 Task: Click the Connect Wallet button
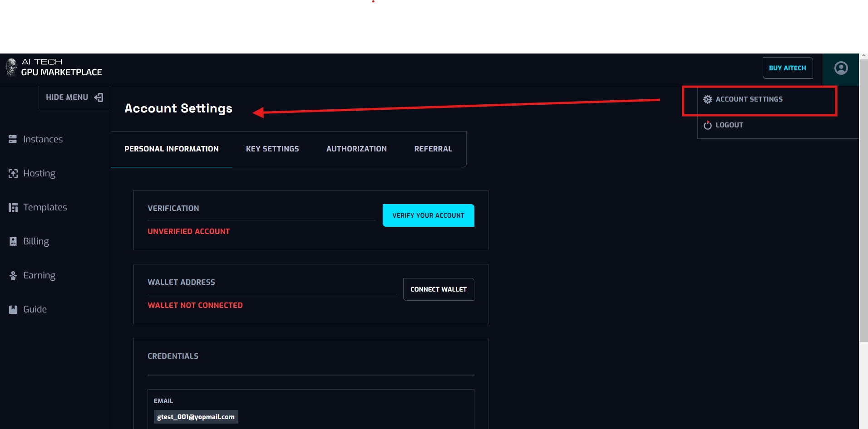pos(439,289)
